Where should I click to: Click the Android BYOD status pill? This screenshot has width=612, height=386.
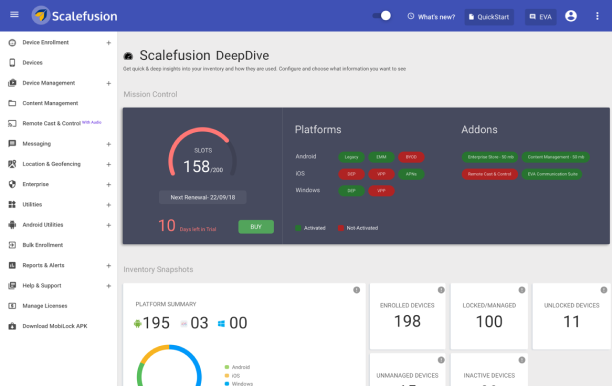click(x=411, y=157)
